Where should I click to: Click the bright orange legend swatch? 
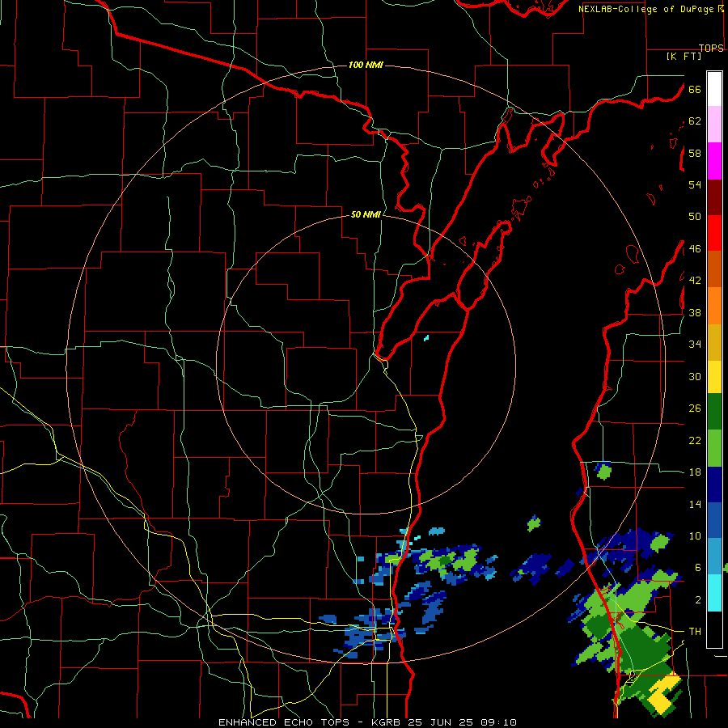pyautogui.click(x=714, y=306)
